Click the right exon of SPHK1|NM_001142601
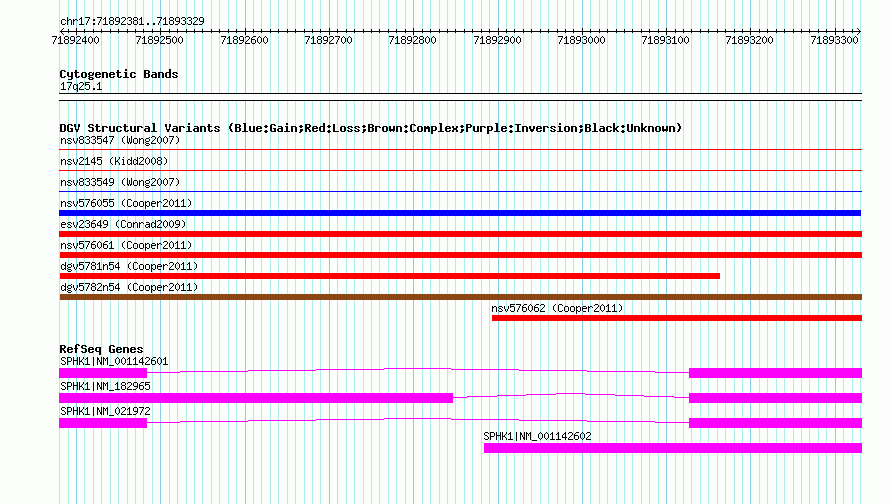The height and width of the screenshot is (504, 890). (x=775, y=373)
